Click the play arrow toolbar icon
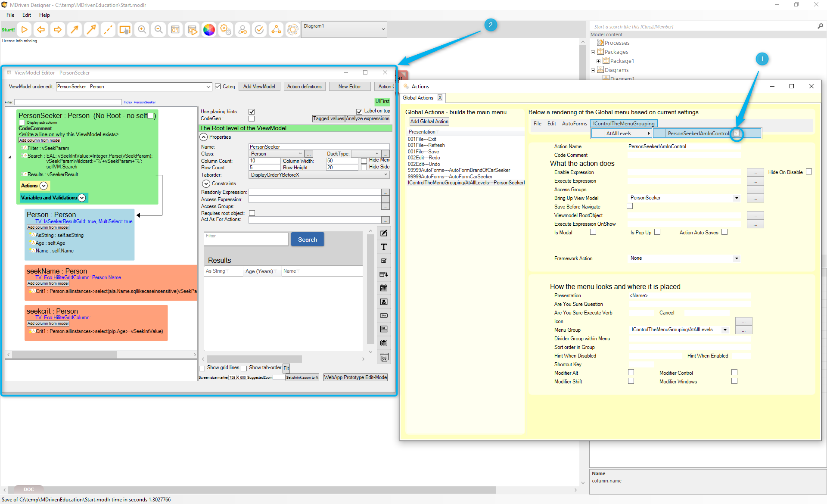The width and height of the screenshot is (827, 504). click(25, 30)
